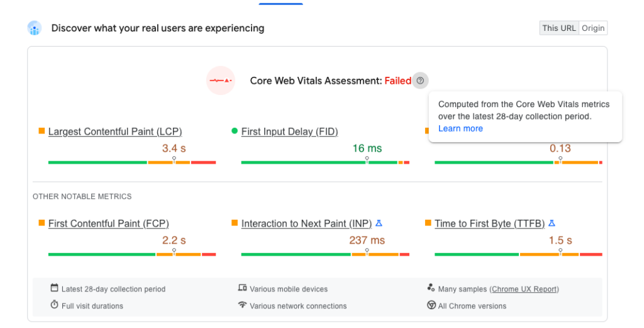Click the Chrome icon beside All Chrome versions

[431, 305]
